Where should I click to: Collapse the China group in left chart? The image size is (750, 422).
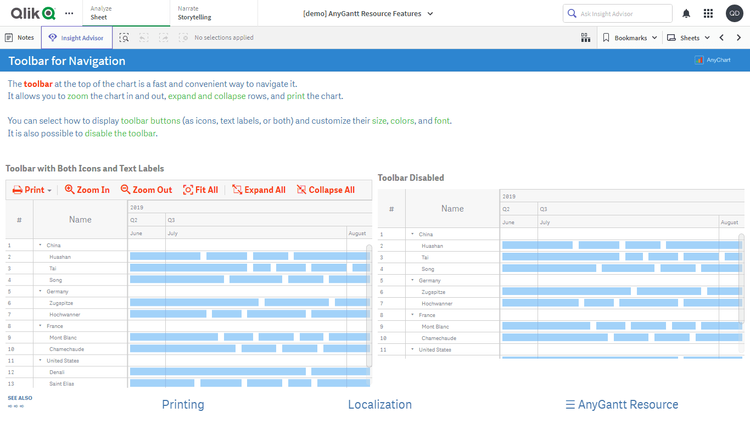point(40,245)
